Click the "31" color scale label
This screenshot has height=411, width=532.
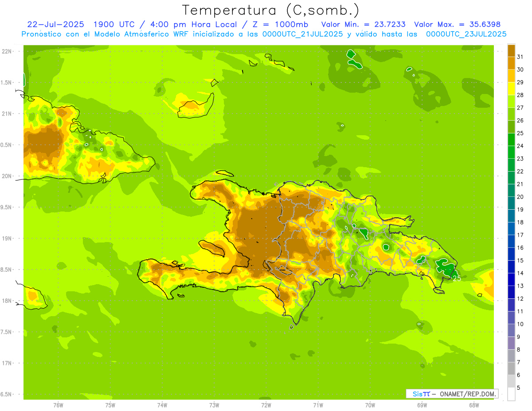[x=520, y=57]
